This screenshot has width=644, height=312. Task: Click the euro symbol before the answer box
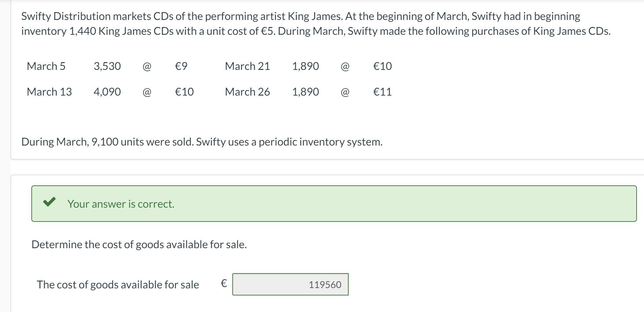coord(224,283)
